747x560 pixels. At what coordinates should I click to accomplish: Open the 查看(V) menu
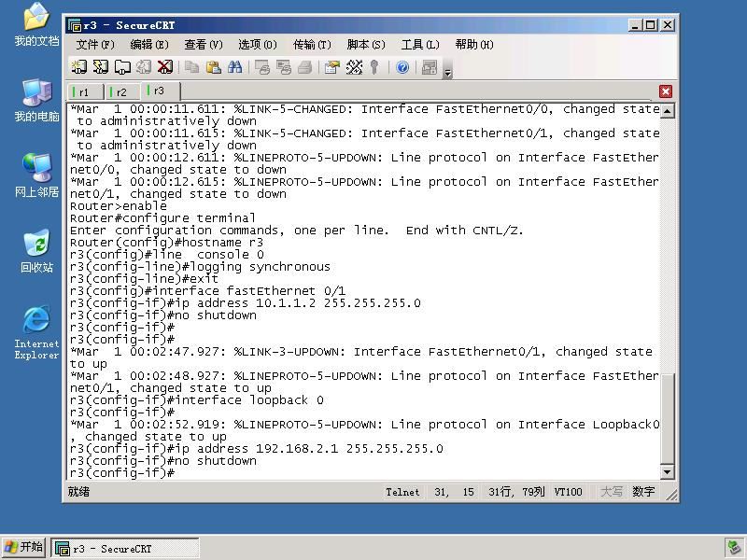click(x=204, y=44)
